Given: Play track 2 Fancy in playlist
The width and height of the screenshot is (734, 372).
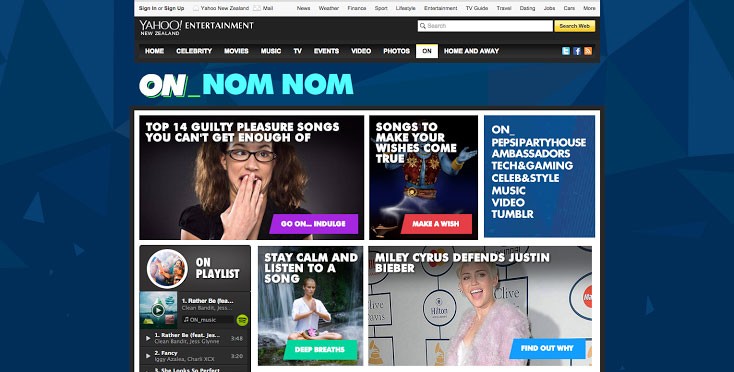Looking at the screenshot, I should tap(148, 356).
